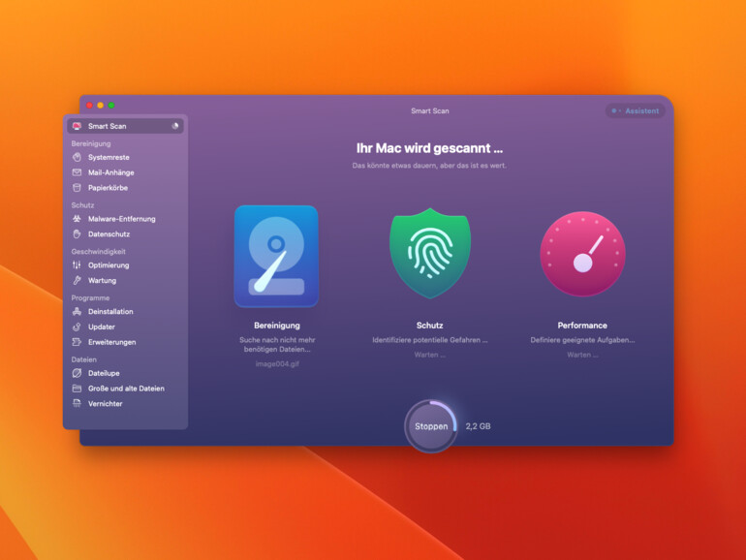Click the Papierkörbe trash icon
This screenshot has height=560, width=746.
coord(78,187)
